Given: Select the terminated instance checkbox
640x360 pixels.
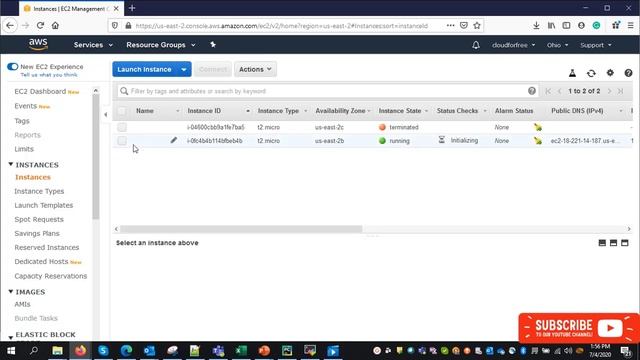Looking at the screenshot, I should coord(122,127).
